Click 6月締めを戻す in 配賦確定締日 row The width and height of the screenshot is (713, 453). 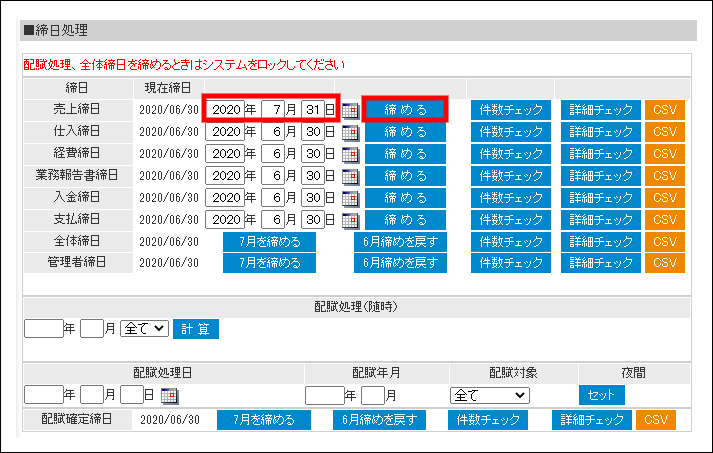[379, 419]
